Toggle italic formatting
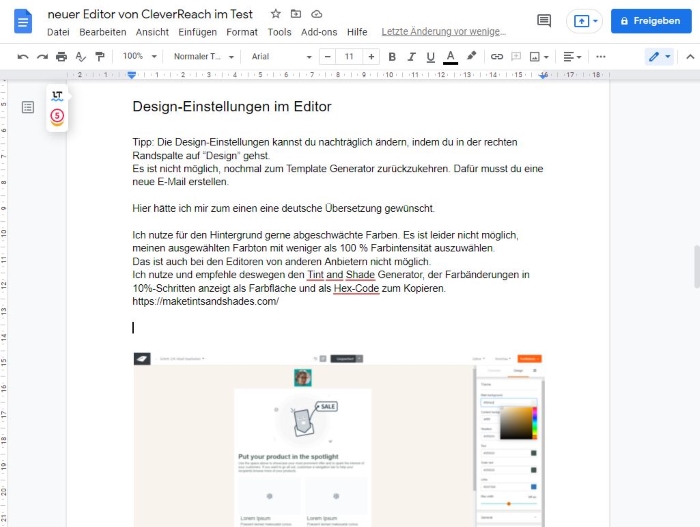Viewport: 700px width, 527px height. click(411, 57)
